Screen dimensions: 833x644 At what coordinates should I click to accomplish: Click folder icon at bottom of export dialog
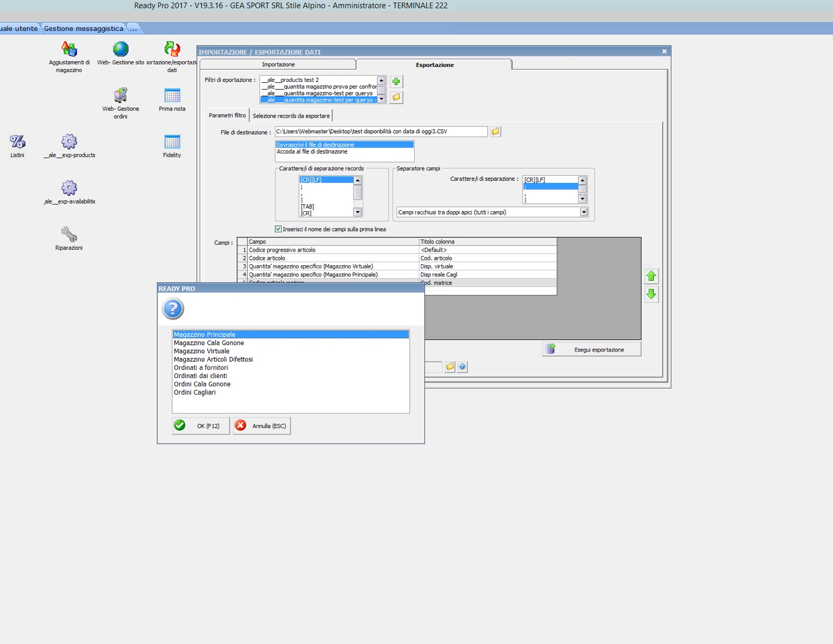[x=450, y=366]
